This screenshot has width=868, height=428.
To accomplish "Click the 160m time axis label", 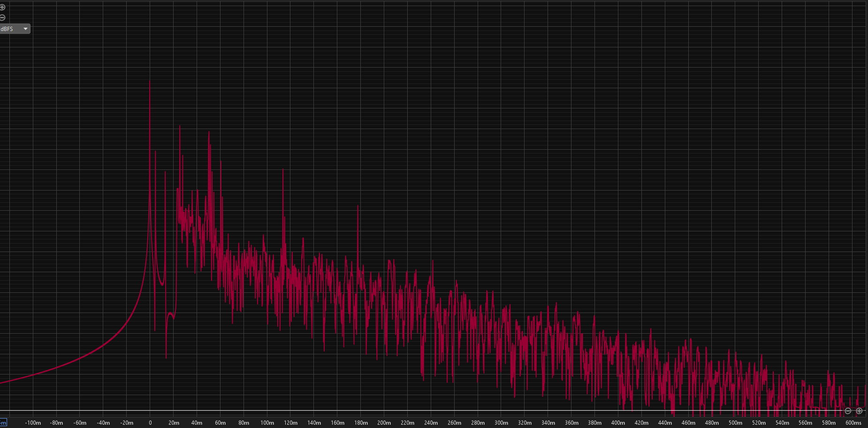I will 338,423.
